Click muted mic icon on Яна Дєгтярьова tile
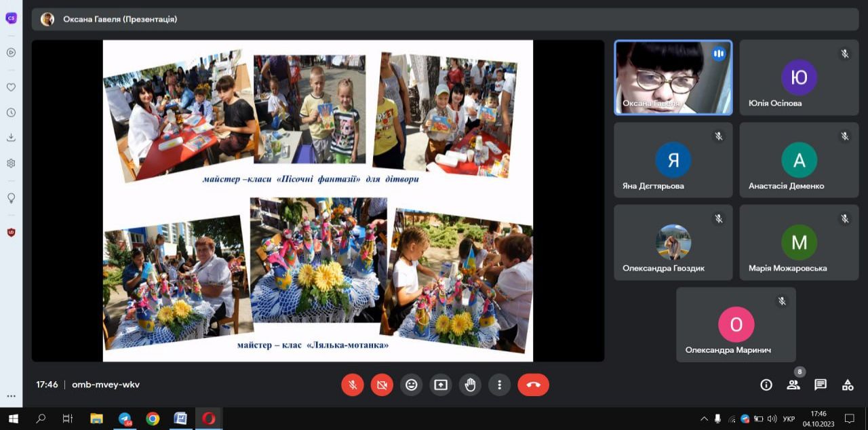 point(719,136)
